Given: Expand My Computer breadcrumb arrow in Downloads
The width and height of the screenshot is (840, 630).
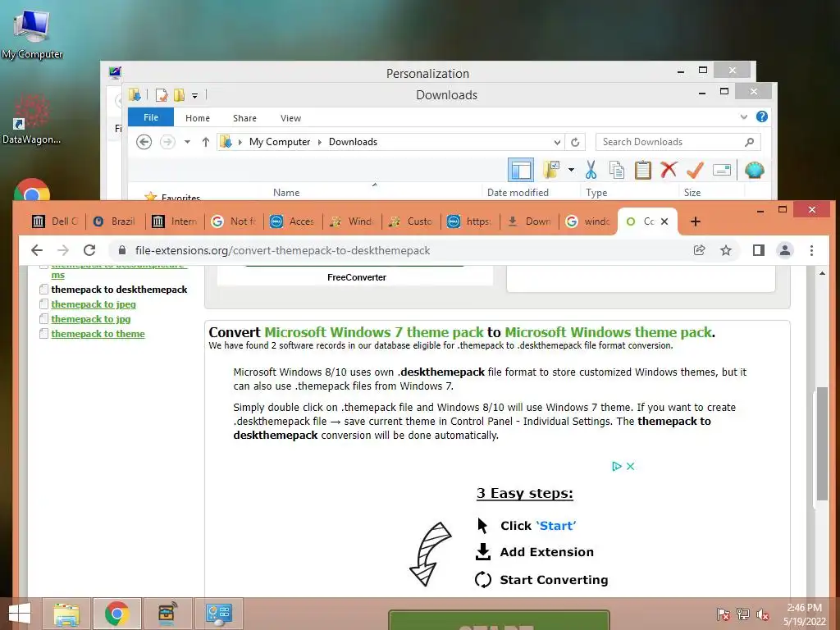Looking at the screenshot, I should pos(319,142).
